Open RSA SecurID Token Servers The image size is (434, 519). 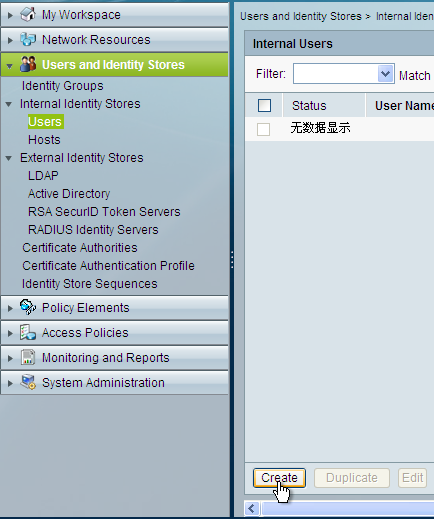tap(104, 212)
